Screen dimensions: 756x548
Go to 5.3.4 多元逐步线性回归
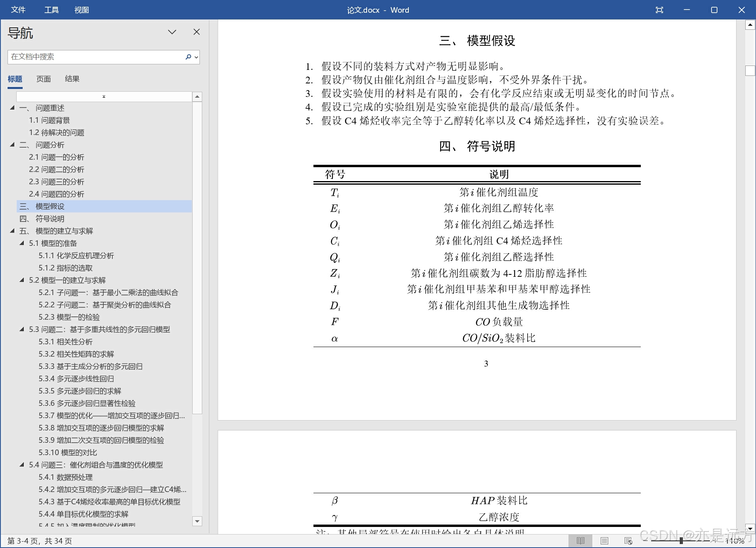coord(76,379)
